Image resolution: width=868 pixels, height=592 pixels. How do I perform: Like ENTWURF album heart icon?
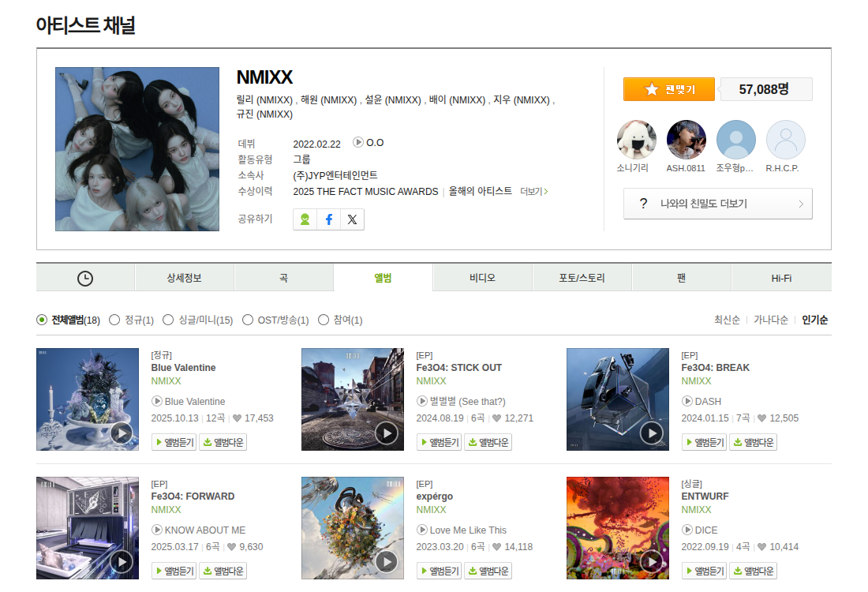761,546
